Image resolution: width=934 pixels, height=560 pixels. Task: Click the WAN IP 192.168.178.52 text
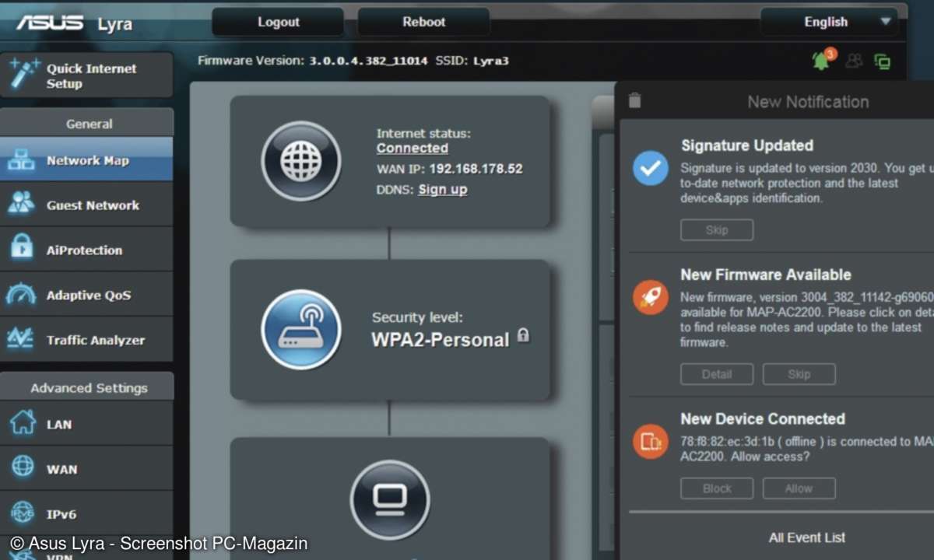point(476,168)
